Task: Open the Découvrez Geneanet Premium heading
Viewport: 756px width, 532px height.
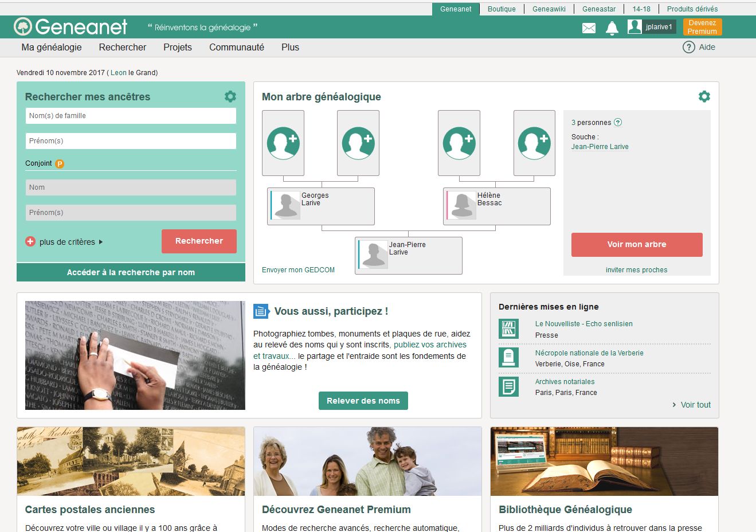Action: coord(336,510)
